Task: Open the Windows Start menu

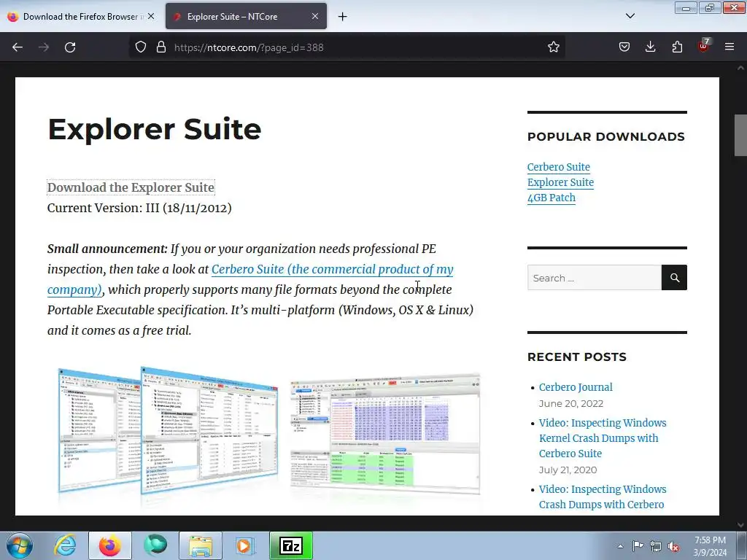Action: (20, 545)
